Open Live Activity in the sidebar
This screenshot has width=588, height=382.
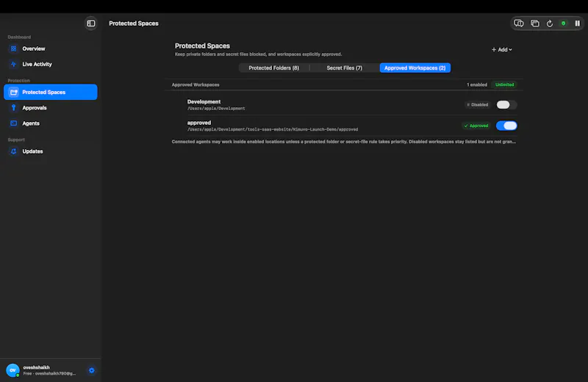tap(51, 64)
